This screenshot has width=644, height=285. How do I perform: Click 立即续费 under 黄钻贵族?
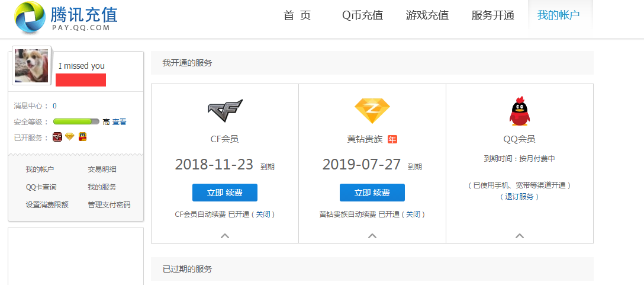click(x=372, y=193)
